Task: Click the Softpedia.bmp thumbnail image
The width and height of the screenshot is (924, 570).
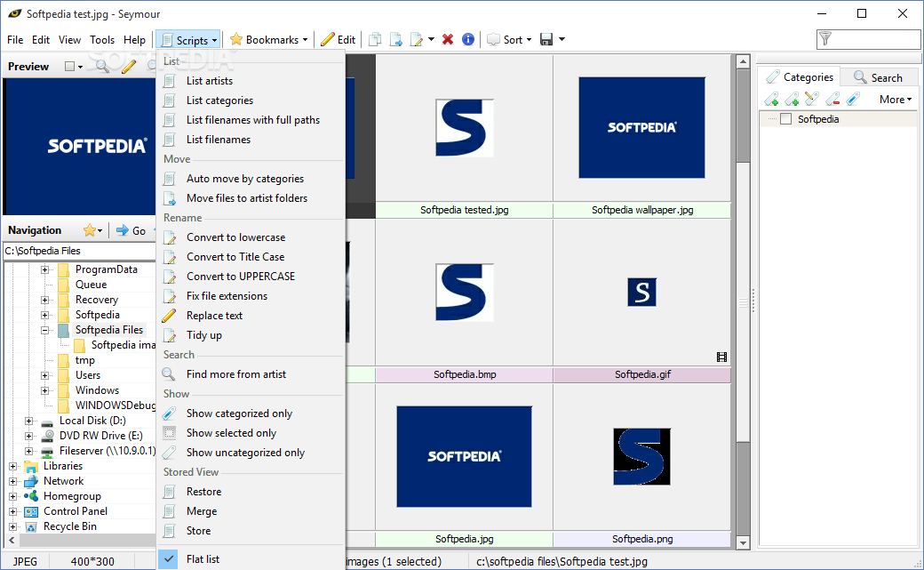Action: point(465,292)
